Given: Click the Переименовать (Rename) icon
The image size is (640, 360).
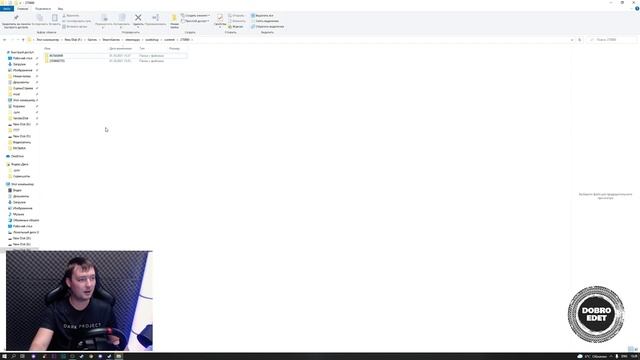Looking at the screenshot, I should coord(156,17).
